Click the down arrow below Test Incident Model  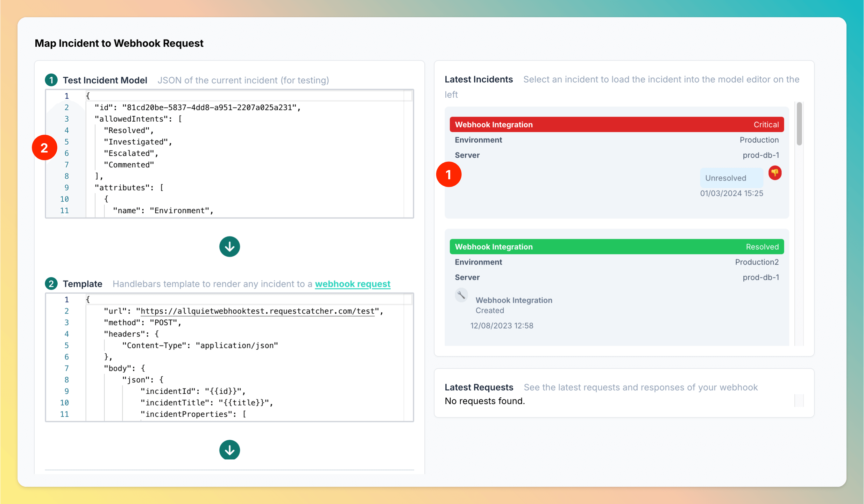[x=230, y=246]
